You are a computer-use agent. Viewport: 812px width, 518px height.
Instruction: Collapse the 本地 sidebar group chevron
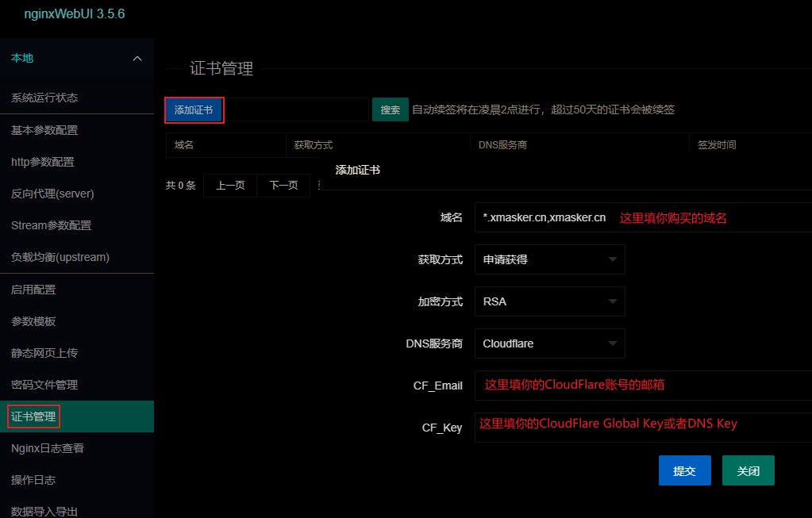[137, 59]
